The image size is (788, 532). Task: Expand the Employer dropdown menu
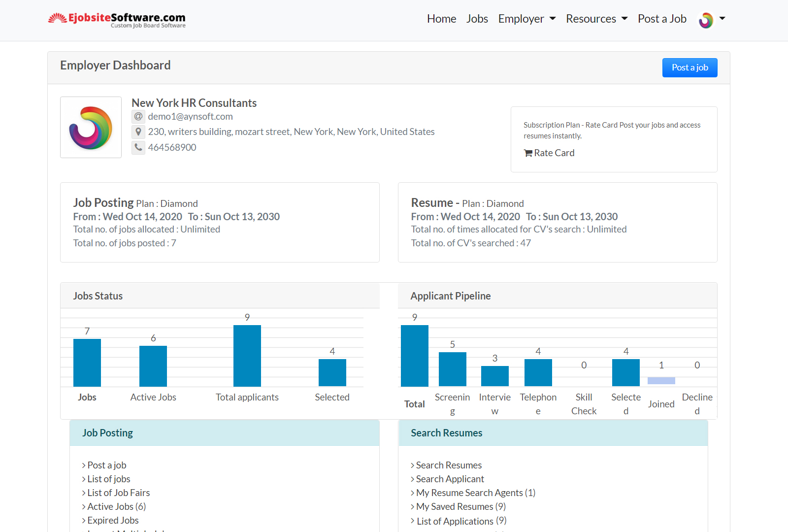pos(527,19)
